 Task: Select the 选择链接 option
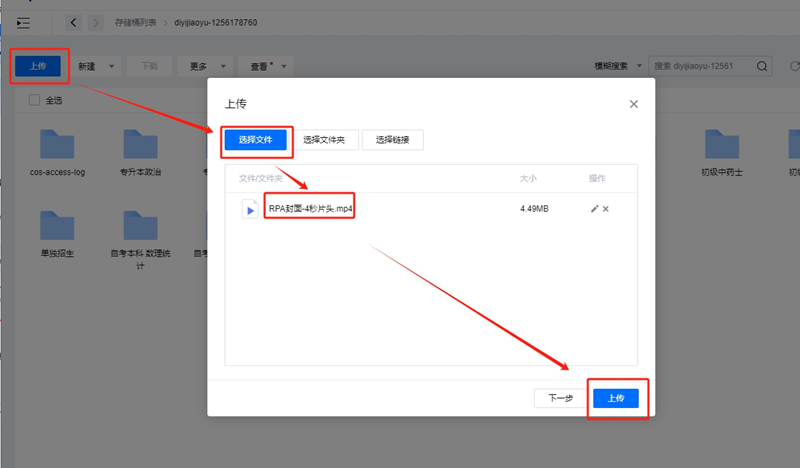click(392, 140)
